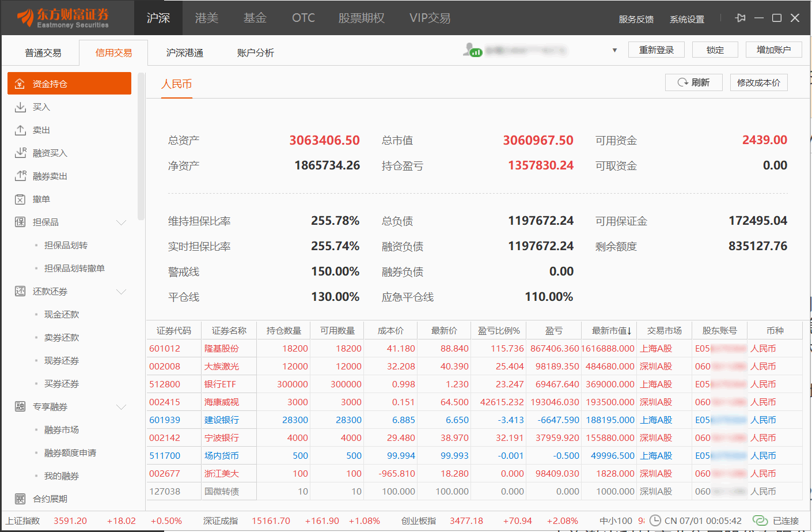812x532 pixels.
Task: Click the 已连接 connection status icon
Action: pos(760,520)
